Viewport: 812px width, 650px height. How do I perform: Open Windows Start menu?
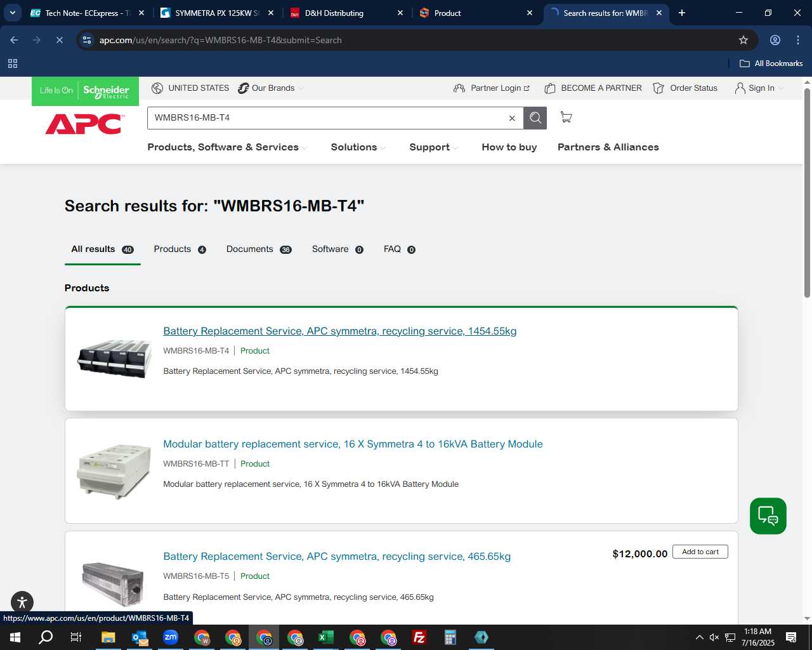point(15,637)
